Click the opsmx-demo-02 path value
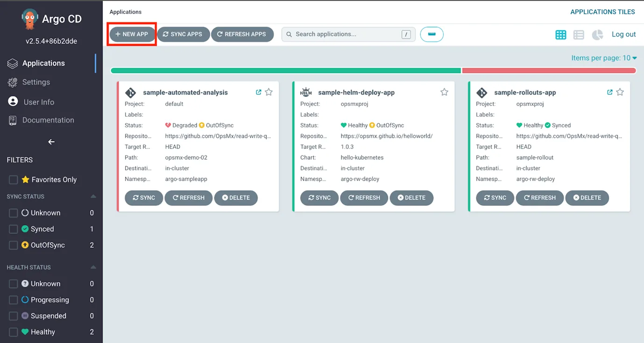 [186, 158]
